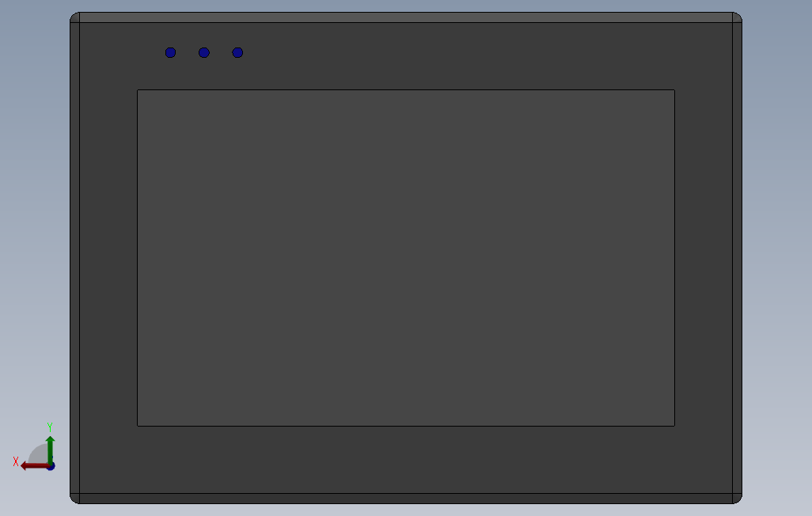The width and height of the screenshot is (812, 516).
Task: Click the top-right rounded corner of panel
Action: 737,17
